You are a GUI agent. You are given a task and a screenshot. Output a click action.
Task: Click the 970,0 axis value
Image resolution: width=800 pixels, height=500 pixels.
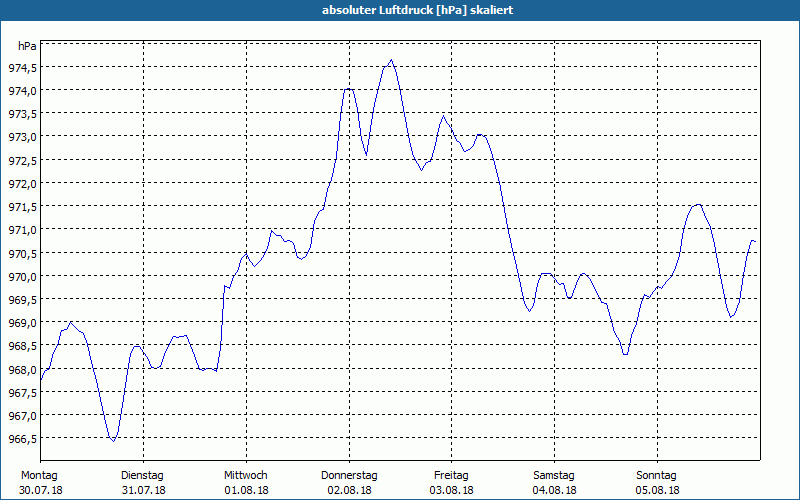(22, 277)
